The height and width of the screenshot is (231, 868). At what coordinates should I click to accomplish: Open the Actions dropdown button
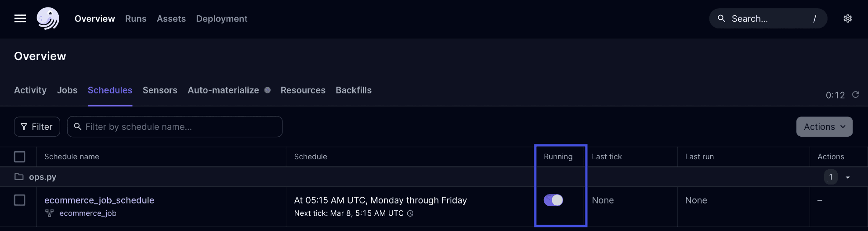[x=824, y=127]
